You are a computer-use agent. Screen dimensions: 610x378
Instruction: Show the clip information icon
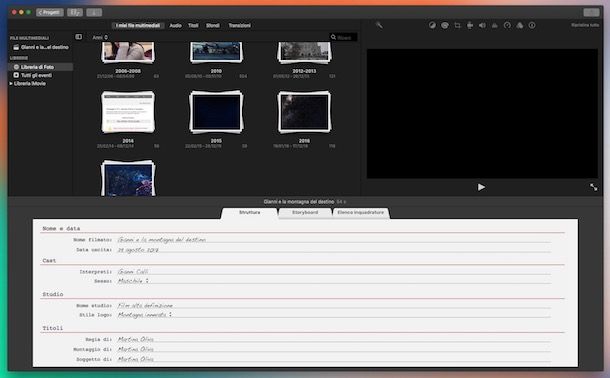(x=532, y=25)
